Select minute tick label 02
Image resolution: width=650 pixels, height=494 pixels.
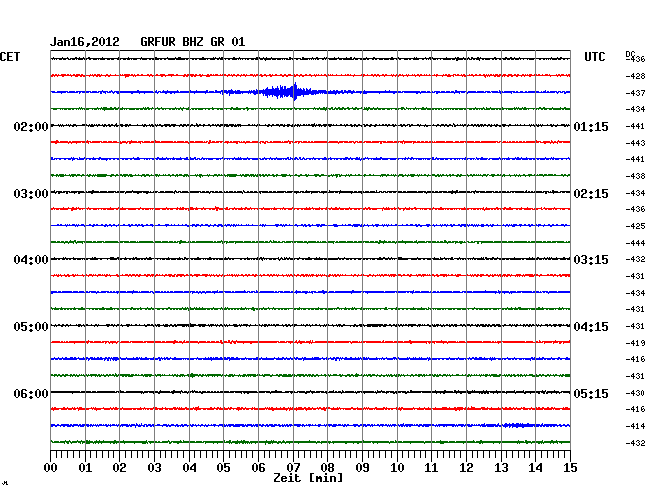tap(119, 467)
